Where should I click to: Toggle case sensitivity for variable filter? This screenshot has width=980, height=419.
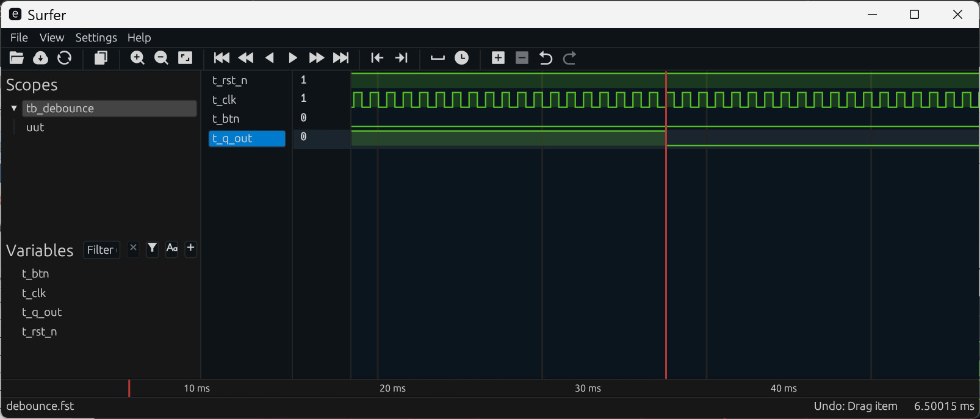172,248
